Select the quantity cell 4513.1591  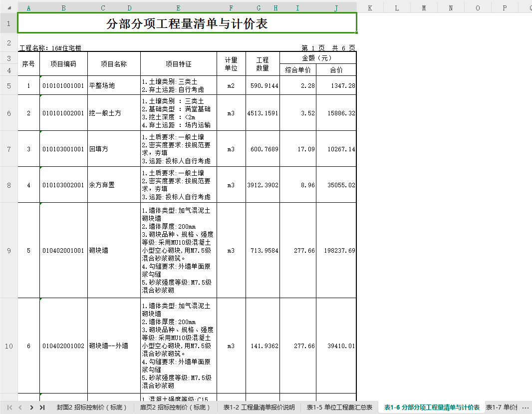(x=263, y=113)
